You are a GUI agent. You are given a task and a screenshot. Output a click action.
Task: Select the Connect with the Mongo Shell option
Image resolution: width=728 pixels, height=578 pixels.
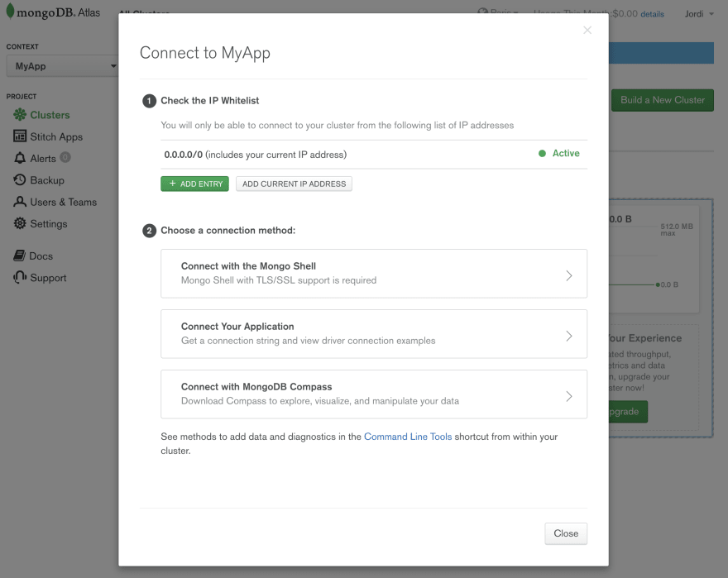click(x=374, y=274)
